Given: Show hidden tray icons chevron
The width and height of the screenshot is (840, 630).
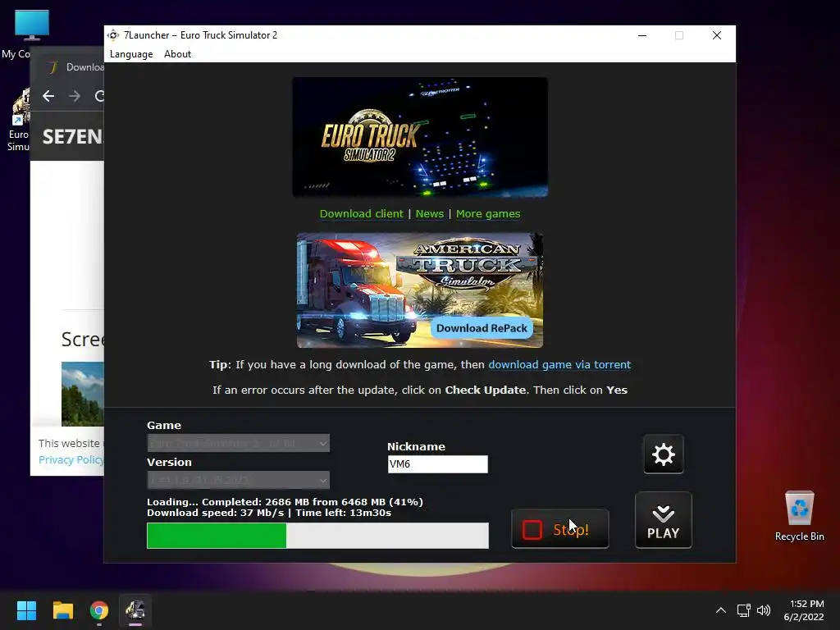Looking at the screenshot, I should click(x=721, y=610).
